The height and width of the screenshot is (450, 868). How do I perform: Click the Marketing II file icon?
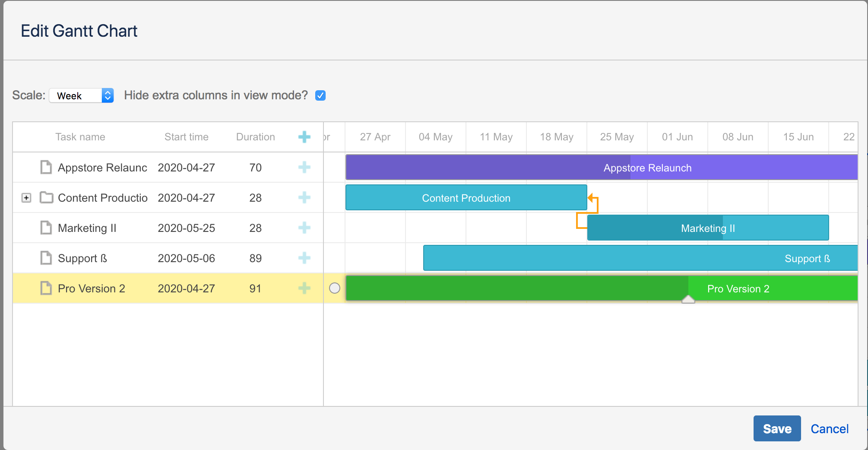(46, 228)
